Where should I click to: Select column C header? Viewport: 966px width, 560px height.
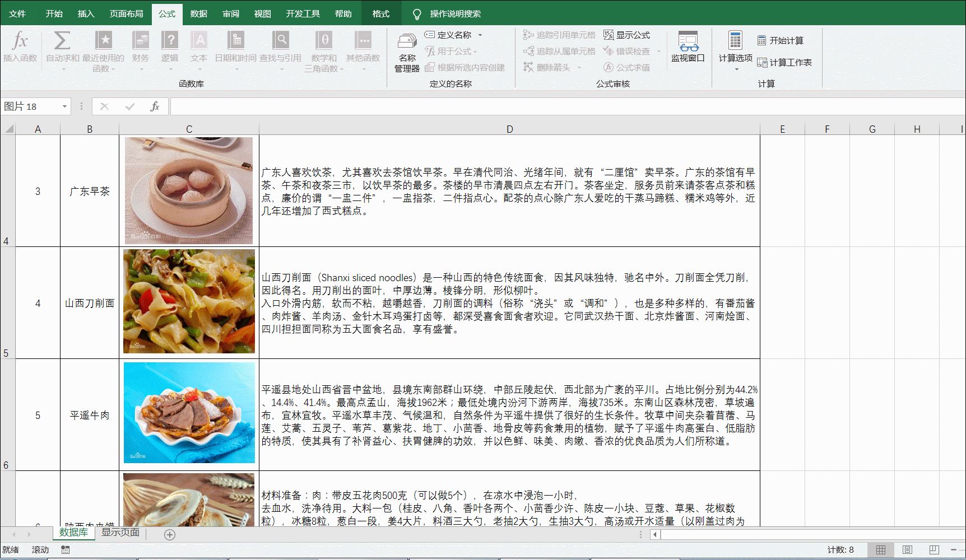coord(189,129)
